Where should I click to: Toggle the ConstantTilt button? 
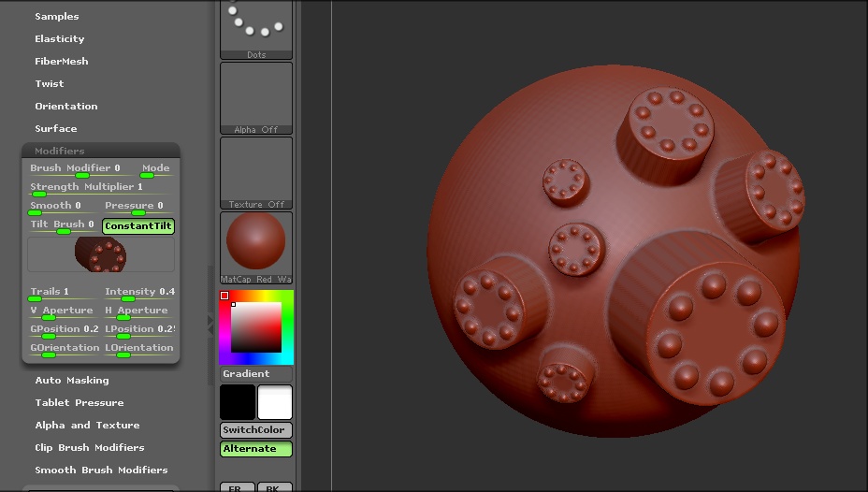138,225
